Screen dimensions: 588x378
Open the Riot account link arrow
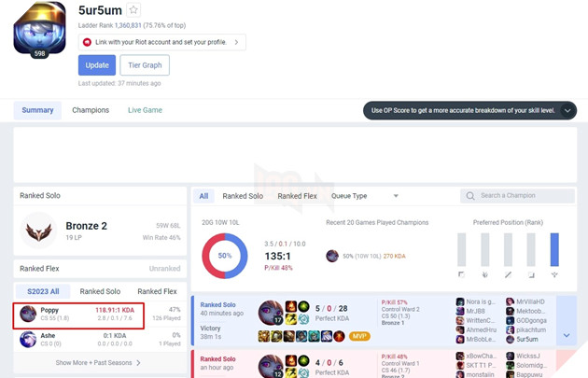click(x=236, y=42)
